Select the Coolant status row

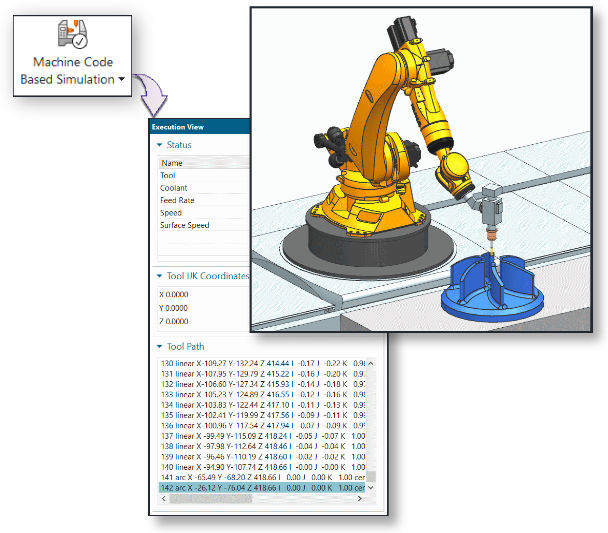[174, 188]
